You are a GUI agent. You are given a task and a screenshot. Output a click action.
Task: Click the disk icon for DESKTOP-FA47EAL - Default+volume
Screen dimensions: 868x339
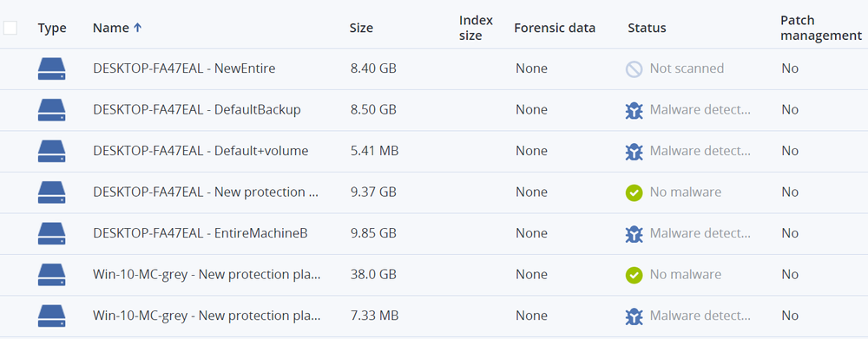coord(51,151)
